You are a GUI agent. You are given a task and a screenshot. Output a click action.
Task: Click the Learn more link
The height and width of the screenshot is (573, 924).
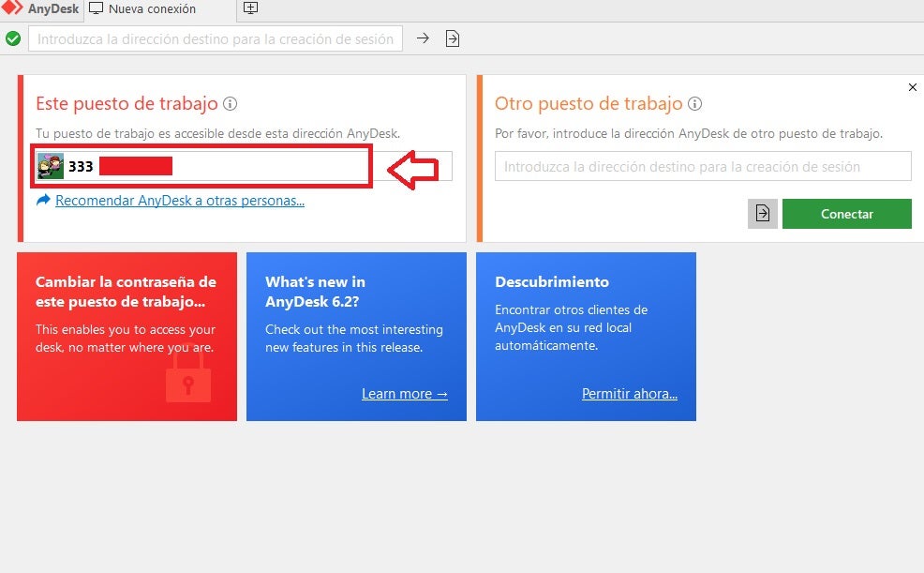405,394
